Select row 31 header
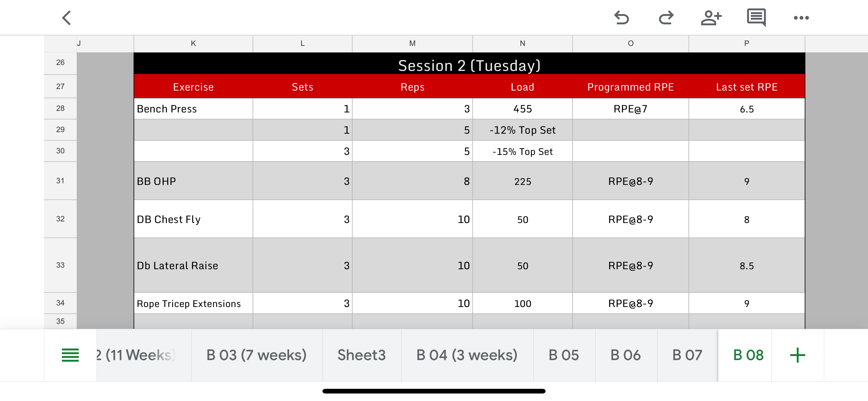Viewport: 868px width, 401px height. [60, 181]
